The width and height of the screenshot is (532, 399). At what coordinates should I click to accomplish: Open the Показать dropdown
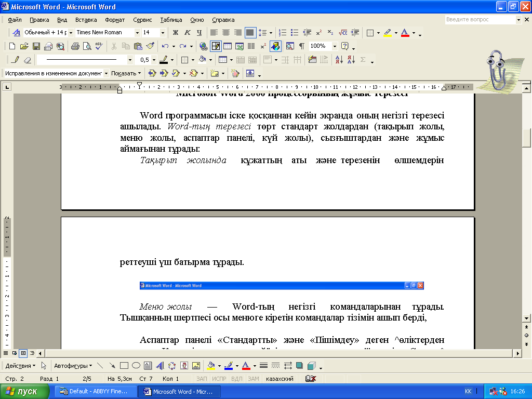tap(126, 73)
